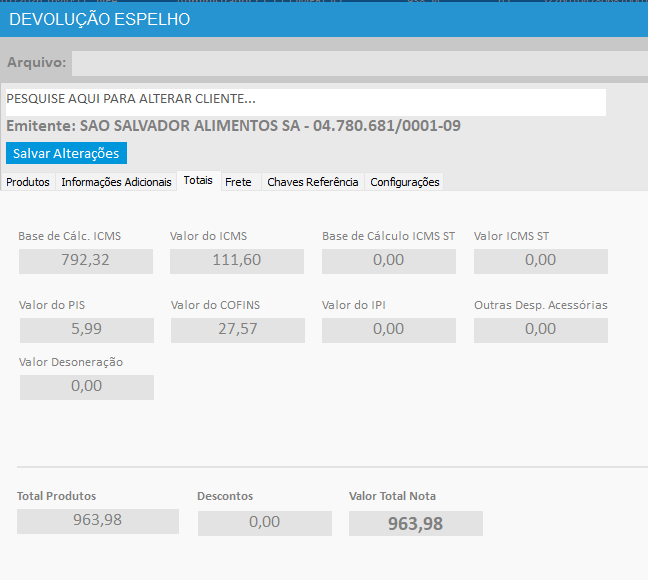This screenshot has height=580, width=648.
Task: Select the Valor do ICMS field
Action: [x=237, y=261]
